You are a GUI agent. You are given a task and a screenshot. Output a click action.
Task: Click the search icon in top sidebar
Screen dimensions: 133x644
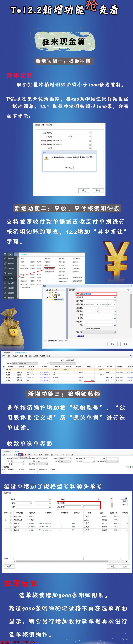point(11,254)
